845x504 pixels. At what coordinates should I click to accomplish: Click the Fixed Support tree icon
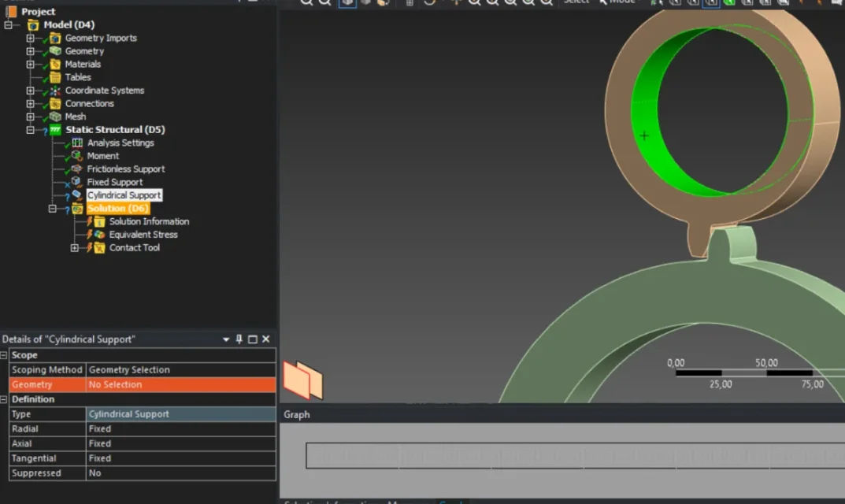(76, 182)
